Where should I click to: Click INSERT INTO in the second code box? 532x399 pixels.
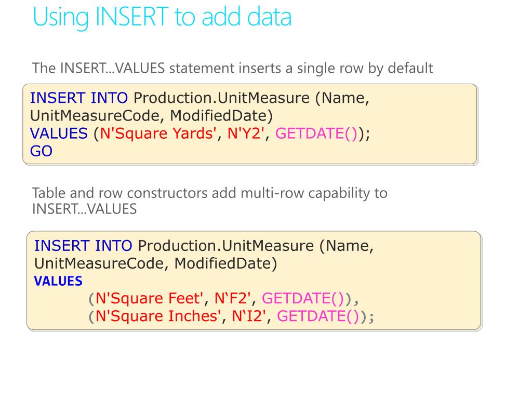tap(83, 245)
